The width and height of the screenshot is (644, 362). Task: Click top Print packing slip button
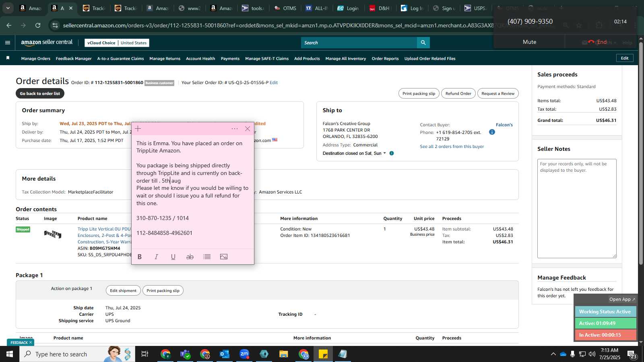419,94
